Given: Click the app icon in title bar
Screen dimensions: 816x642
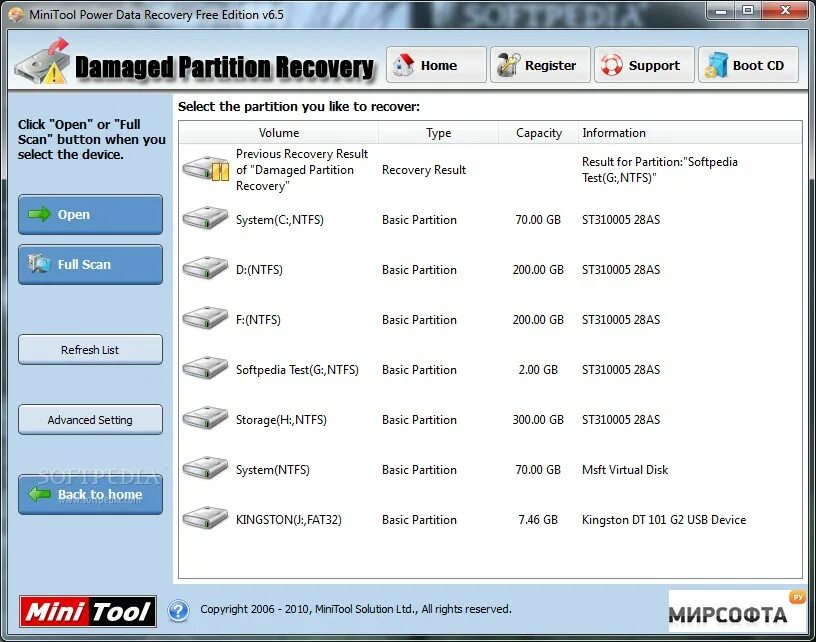Looking at the screenshot, I should pos(16,14).
